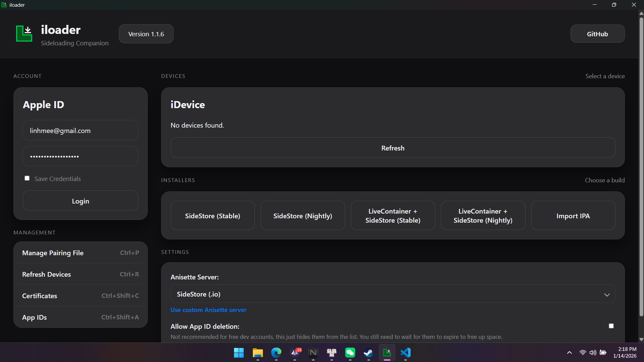
Task: Open File Explorer from the taskbar
Action: 258,353
